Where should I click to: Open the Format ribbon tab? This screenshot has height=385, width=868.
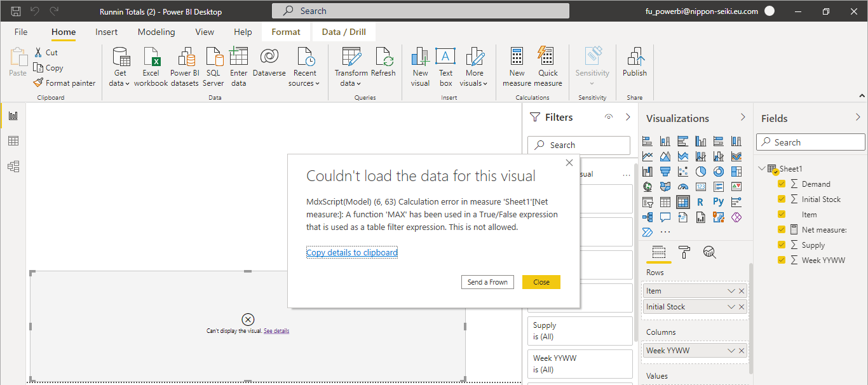tap(286, 32)
